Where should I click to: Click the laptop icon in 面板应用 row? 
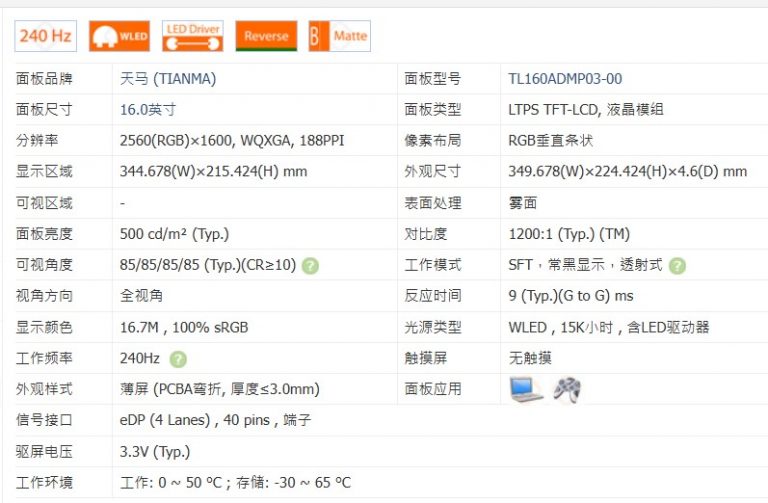[526, 389]
